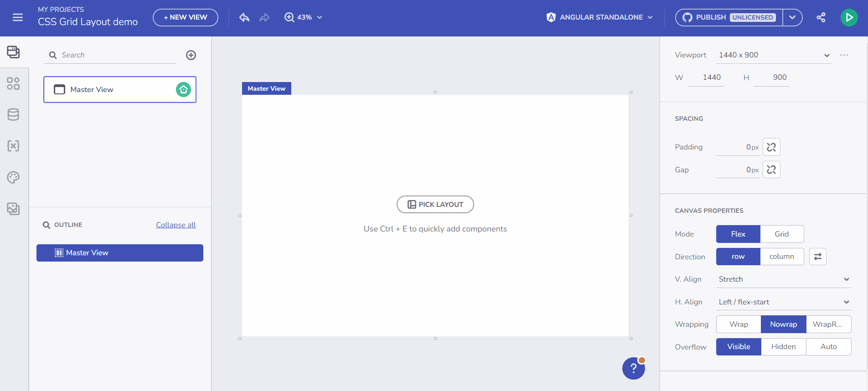Viewport: 868px width, 391px height.
Task: Set canvas mode to Flex
Action: point(738,234)
